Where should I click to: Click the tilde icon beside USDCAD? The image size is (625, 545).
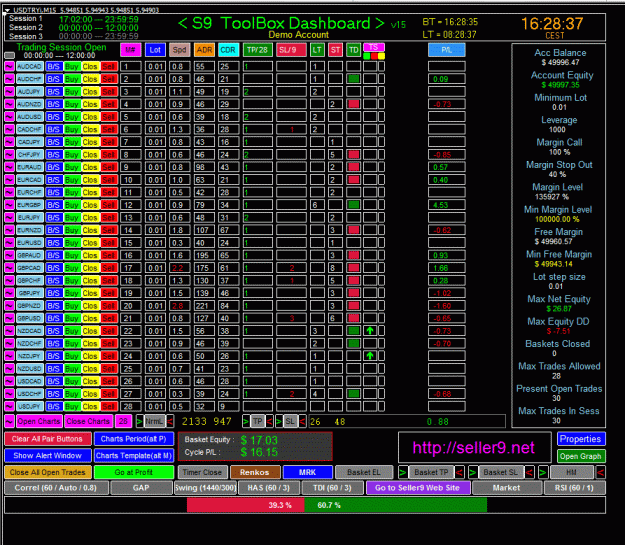[x=9, y=381]
